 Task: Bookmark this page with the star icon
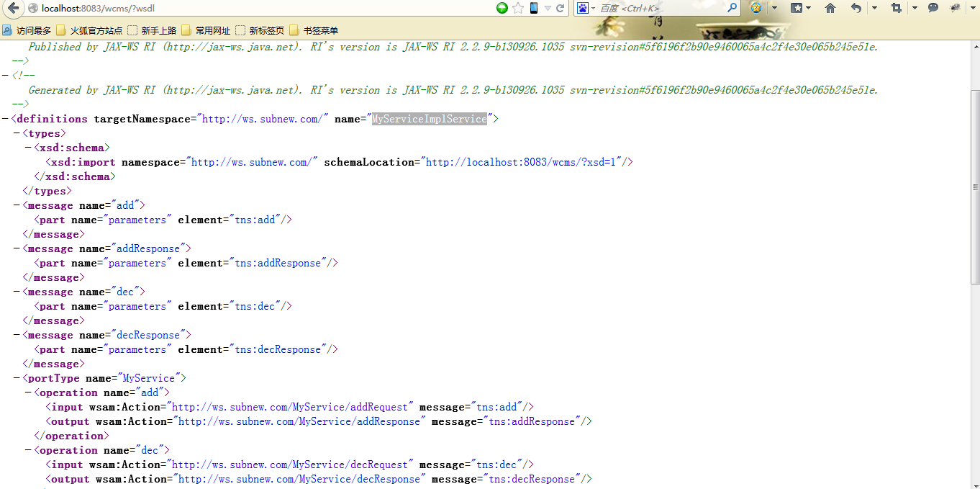click(x=518, y=8)
